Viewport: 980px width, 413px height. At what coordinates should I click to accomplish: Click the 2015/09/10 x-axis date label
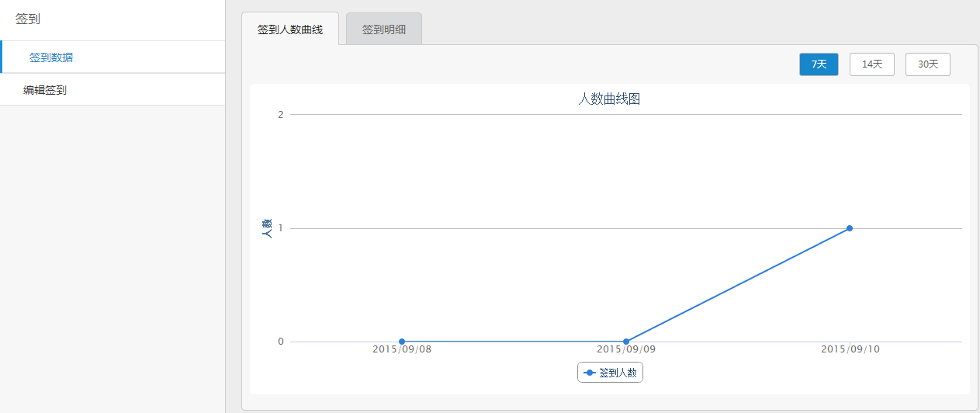tap(850, 350)
